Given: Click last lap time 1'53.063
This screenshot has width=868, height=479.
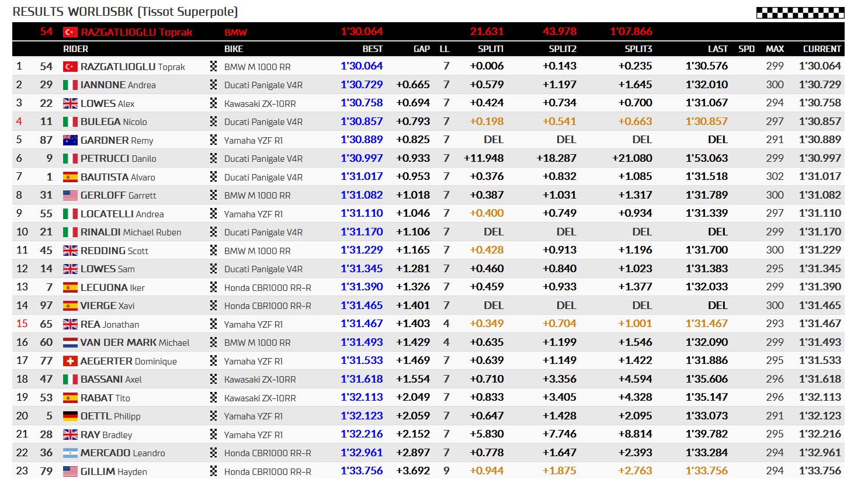Looking at the screenshot, I should [707, 158].
